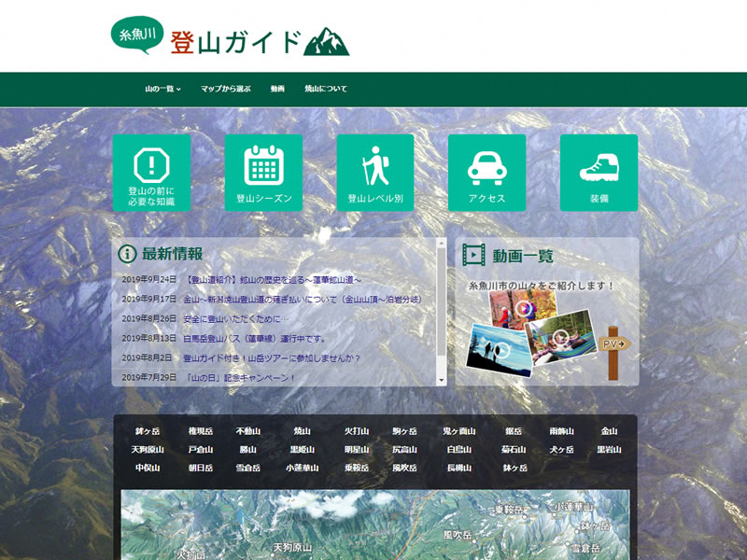This screenshot has width=747, height=560.
Task: Click the 小蓮華山 mountain name link
Action: point(303,468)
